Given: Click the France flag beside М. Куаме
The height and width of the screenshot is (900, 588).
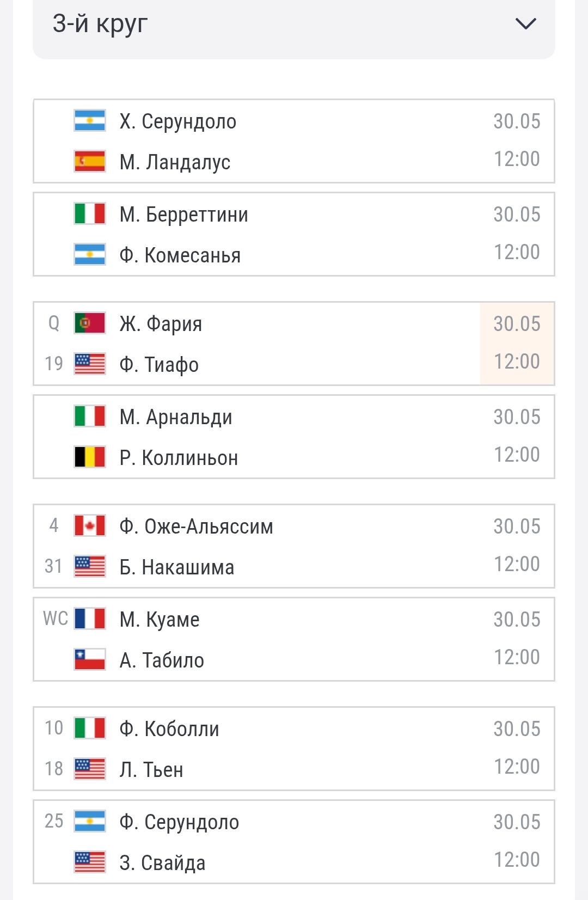Looking at the screenshot, I should (90, 619).
